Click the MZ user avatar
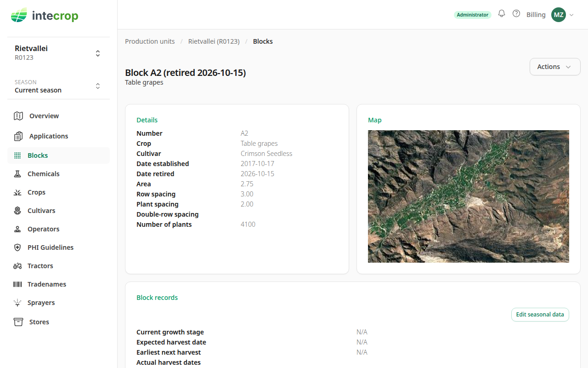588x368 pixels. [x=559, y=15]
